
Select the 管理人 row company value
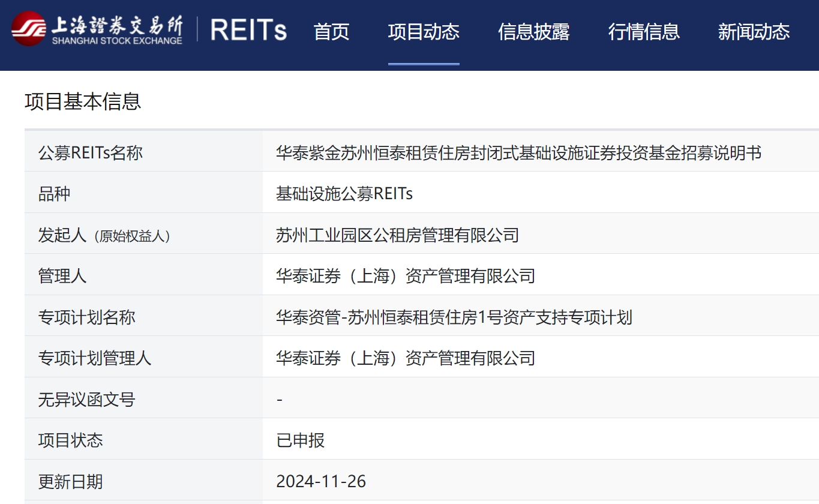[x=406, y=276]
